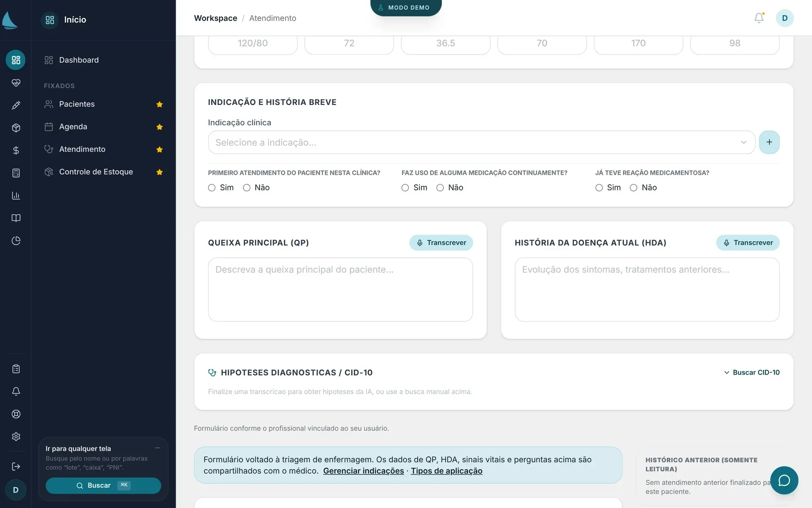Open the lifebuoy support icon
The height and width of the screenshot is (508, 812).
coord(16,414)
